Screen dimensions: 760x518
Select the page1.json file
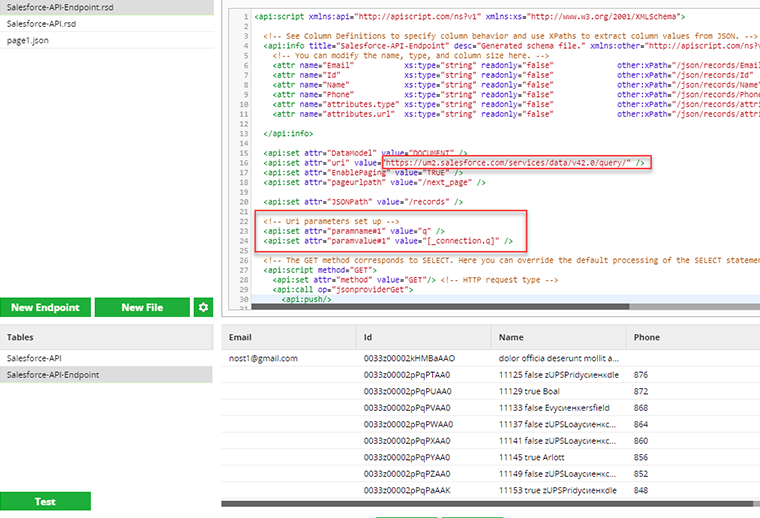tap(107, 40)
